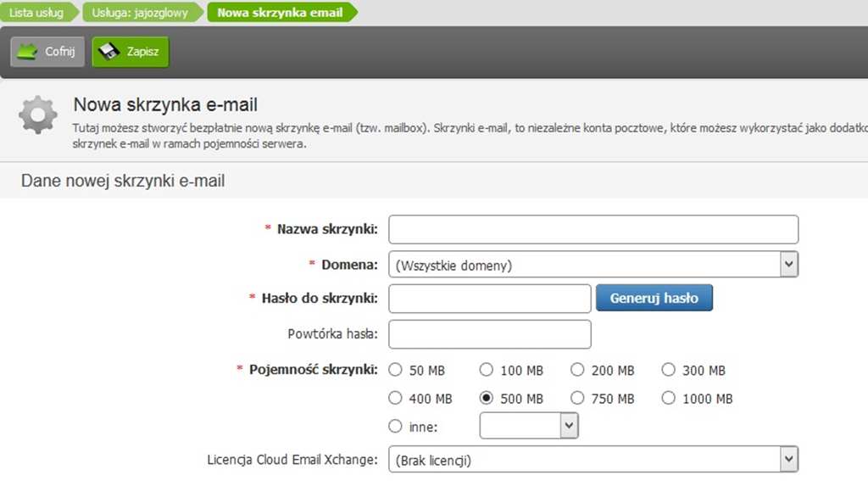Screen dimensions: 868x481
Task: Click the gear icon beside the page title
Action: [38, 116]
